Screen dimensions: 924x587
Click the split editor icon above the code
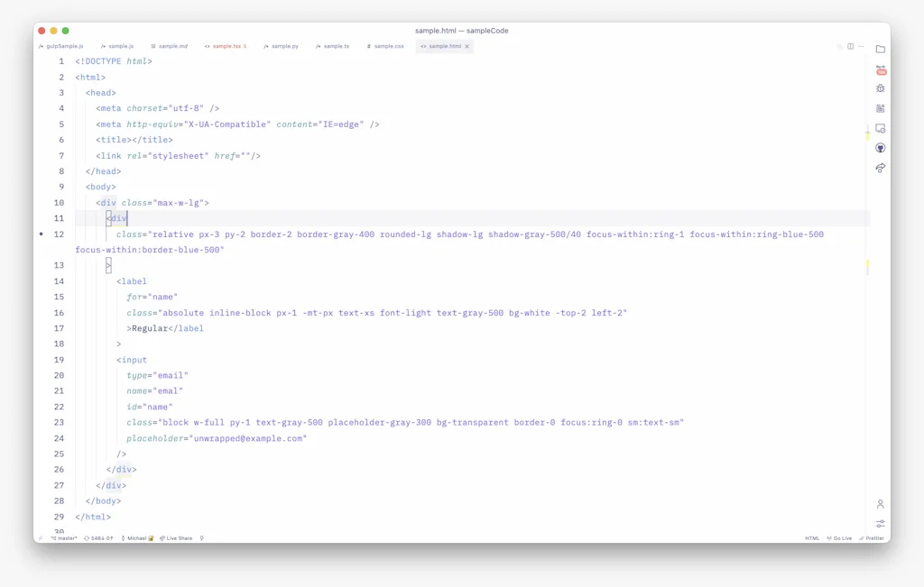pos(849,46)
